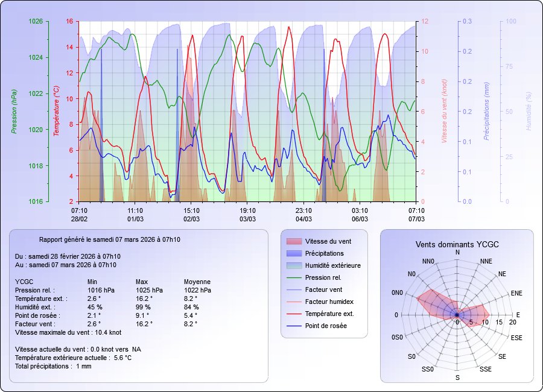Click the Humidité extérieure legend swatch

click(293, 265)
